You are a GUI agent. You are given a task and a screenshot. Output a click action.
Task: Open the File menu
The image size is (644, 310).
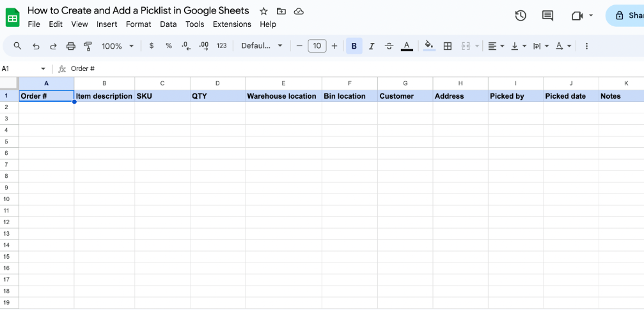(34, 24)
